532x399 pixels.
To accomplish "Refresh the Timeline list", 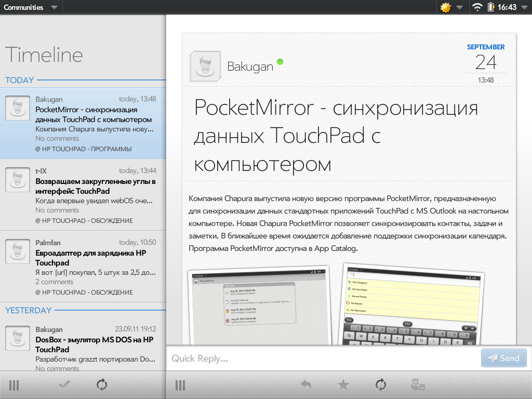I will [102, 385].
